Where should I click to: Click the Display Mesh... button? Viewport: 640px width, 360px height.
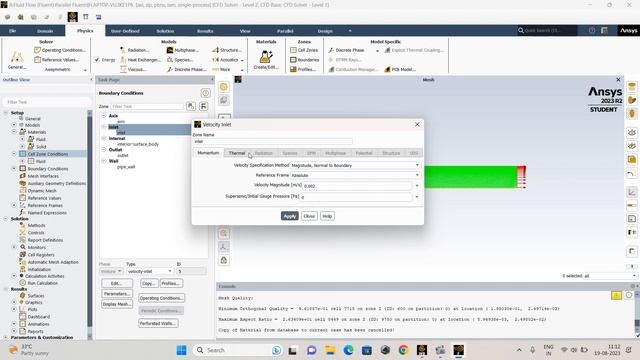[117, 304]
